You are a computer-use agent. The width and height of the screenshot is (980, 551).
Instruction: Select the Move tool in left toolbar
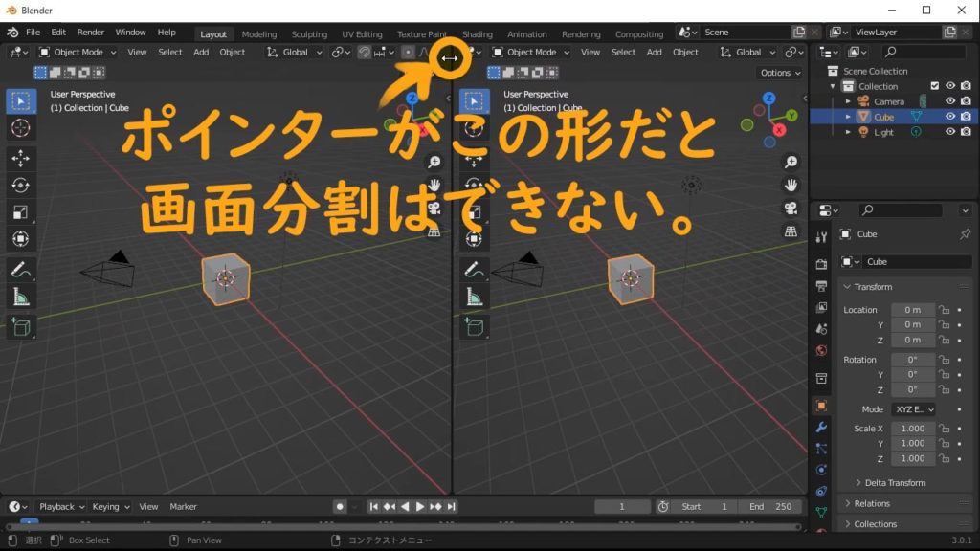pos(21,159)
